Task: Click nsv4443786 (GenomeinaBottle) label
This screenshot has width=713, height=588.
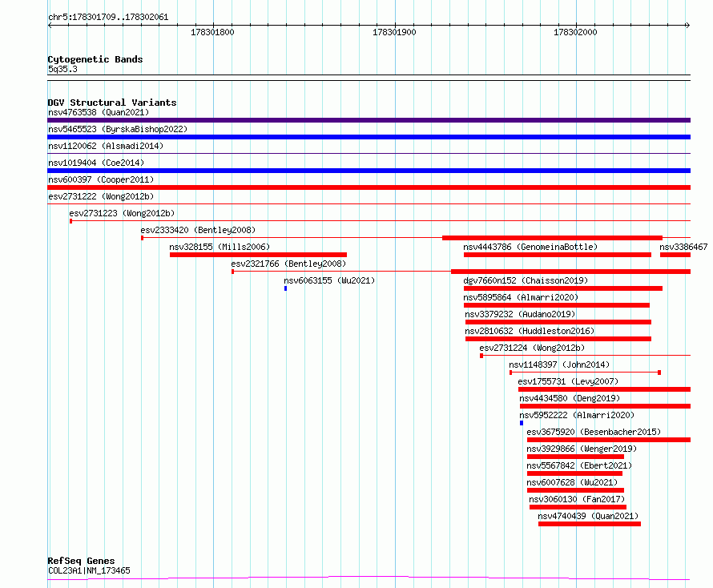Action: coord(530,247)
